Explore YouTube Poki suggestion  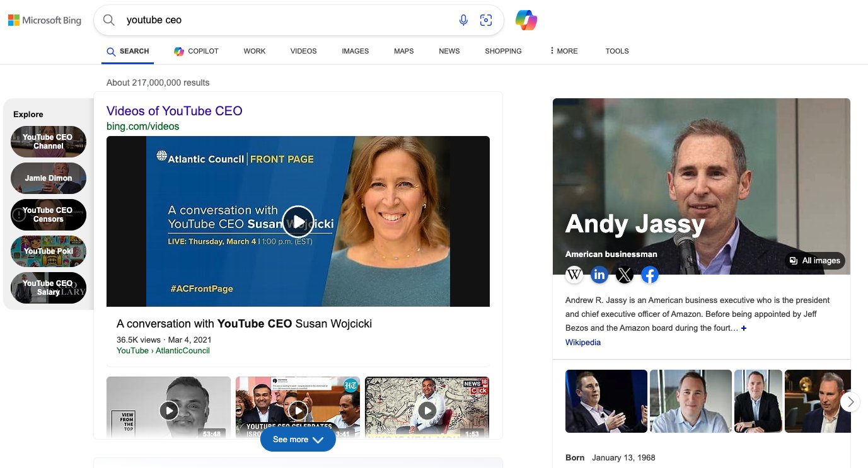click(49, 251)
